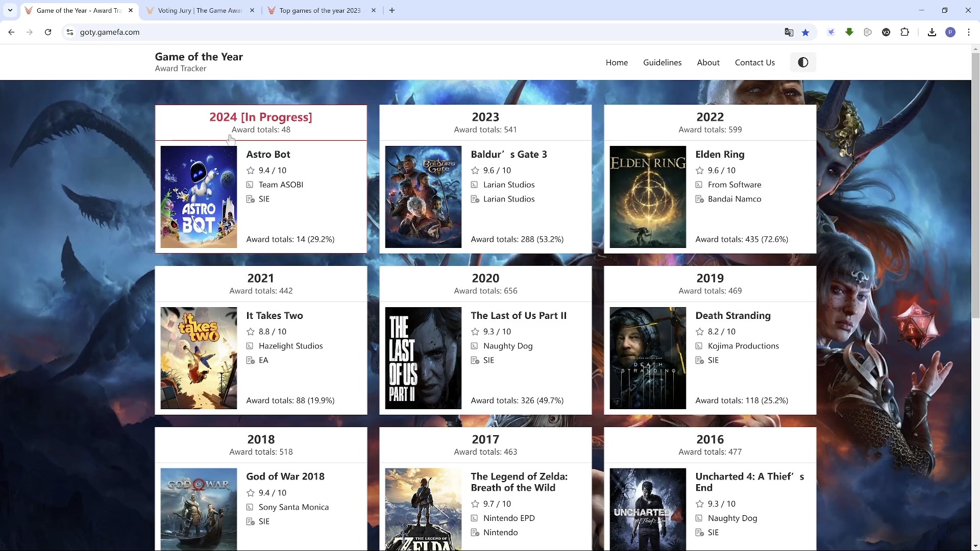980x551 pixels.
Task: Click the Breath of the Wild cover
Action: 423,509
